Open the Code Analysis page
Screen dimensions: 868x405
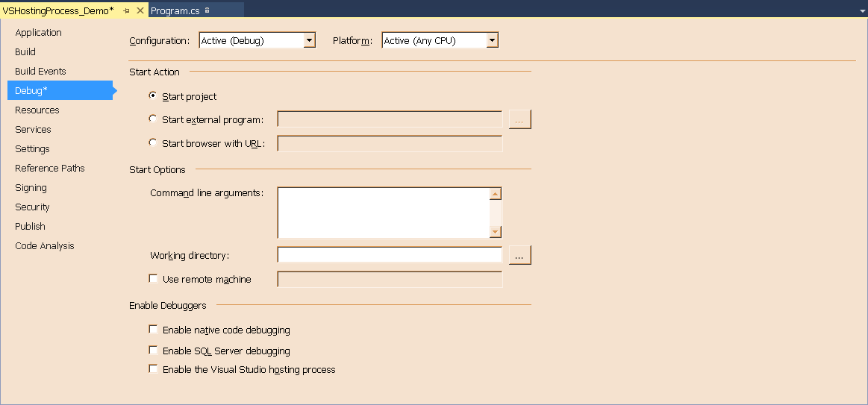tap(45, 245)
